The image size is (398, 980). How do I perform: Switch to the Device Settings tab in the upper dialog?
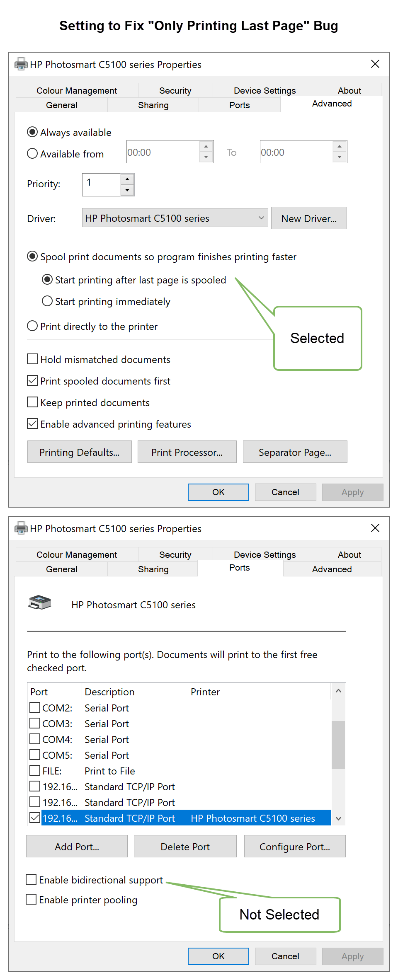265,91
